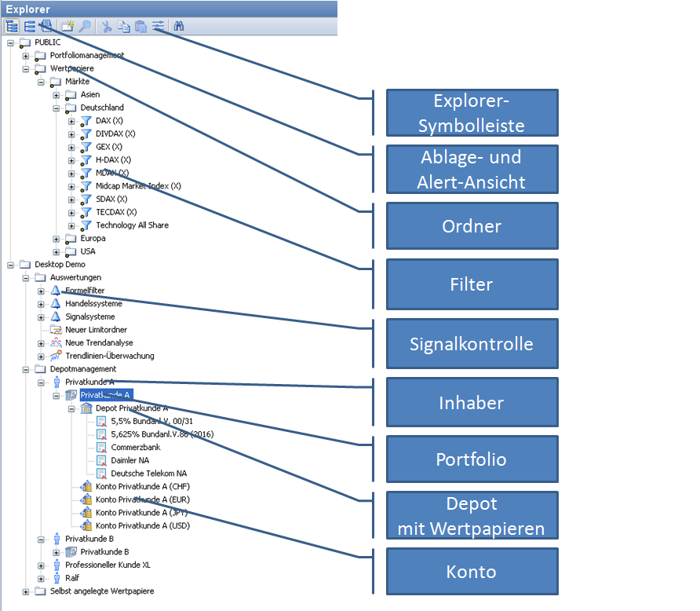Collapse the Depot Privatkunde A node
Image resolution: width=700 pixels, height=611 pixels.
coord(71,408)
